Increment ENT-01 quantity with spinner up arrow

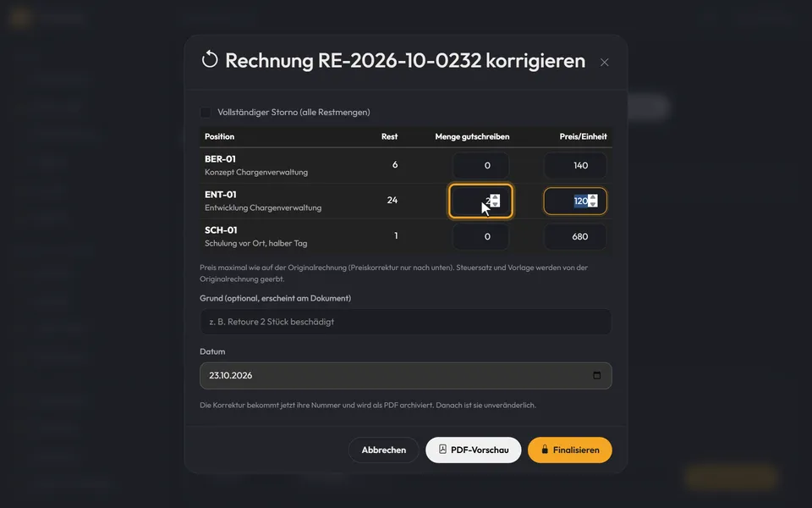click(x=495, y=197)
